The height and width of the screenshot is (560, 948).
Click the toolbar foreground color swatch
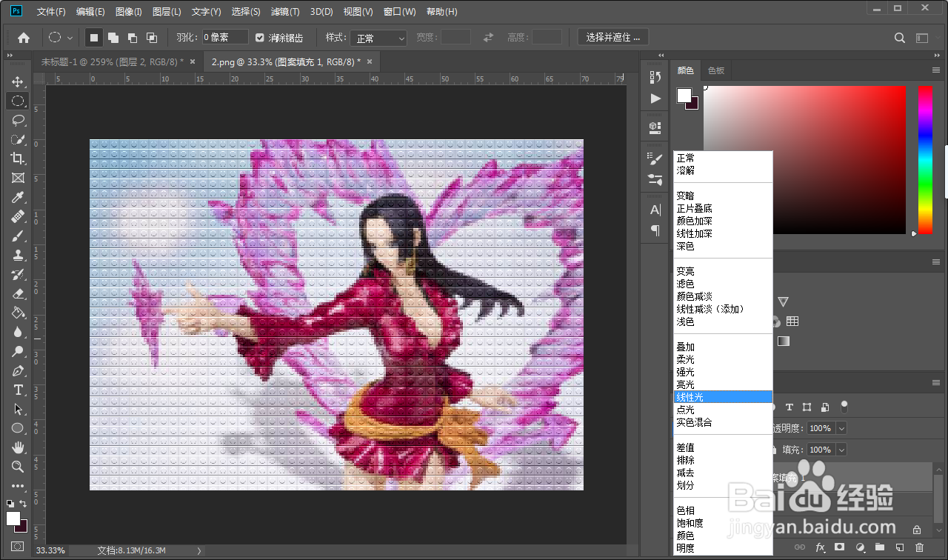[x=13, y=519]
